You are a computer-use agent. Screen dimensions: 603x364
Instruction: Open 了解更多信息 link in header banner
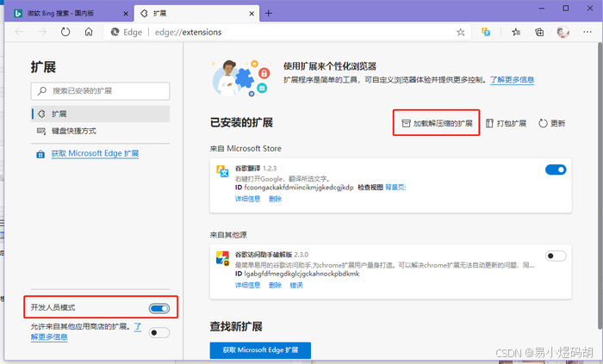click(512, 80)
